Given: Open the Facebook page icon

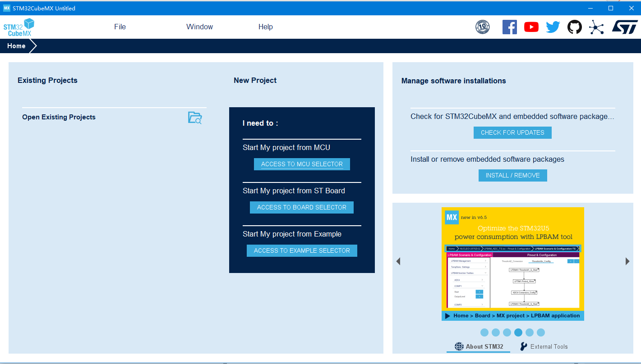Looking at the screenshot, I should click(x=510, y=27).
